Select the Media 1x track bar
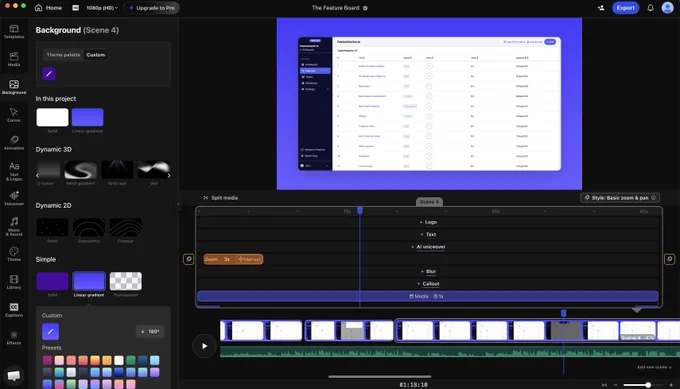 (x=428, y=297)
